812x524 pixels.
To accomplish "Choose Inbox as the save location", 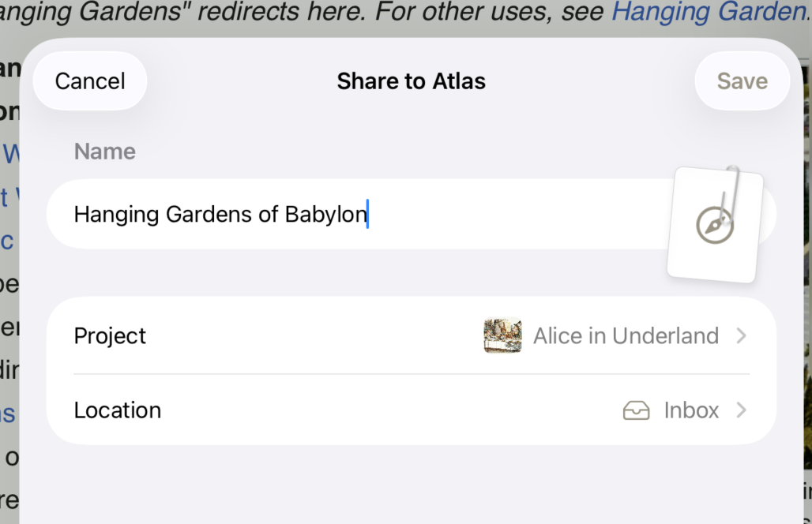I will (690, 410).
